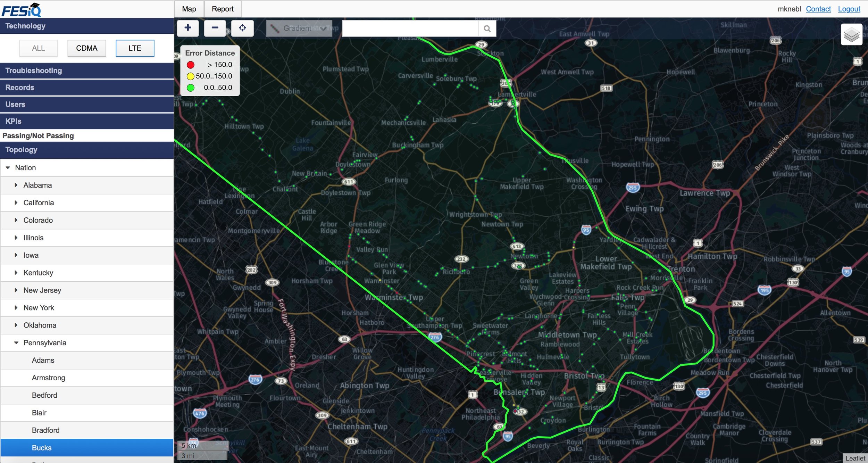Expand the Kentucky node
The image size is (868, 463).
pos(16,273)
